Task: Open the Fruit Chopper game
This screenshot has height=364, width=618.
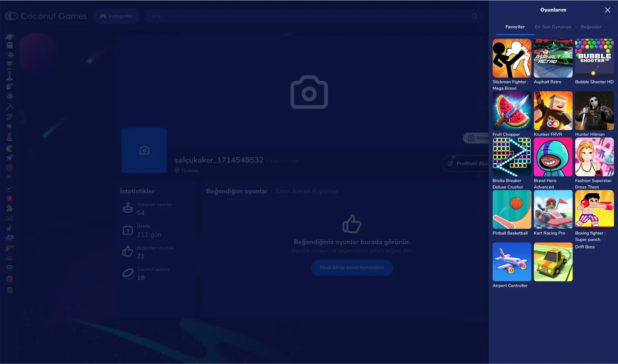Action: coord(512,111)
